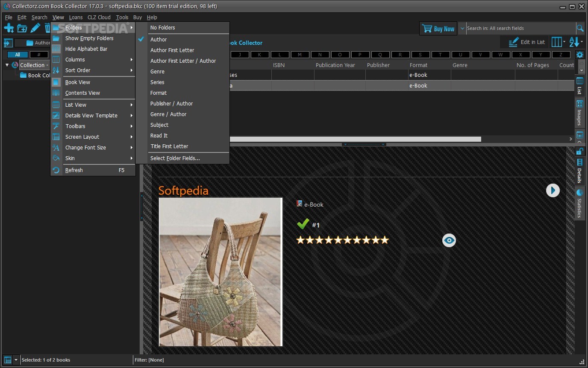Group folders by Subject
The image size is (588, 368).
pos(182,125)
